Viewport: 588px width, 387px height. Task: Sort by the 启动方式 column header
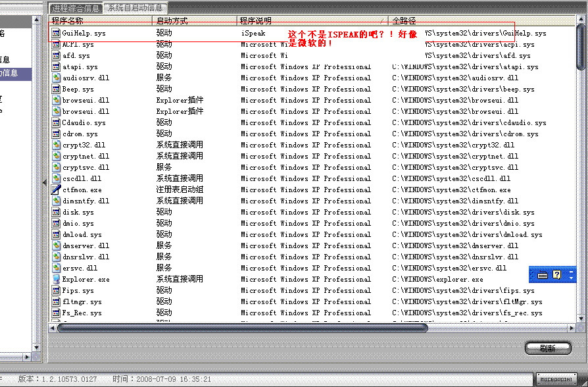(x=194, y=21)
